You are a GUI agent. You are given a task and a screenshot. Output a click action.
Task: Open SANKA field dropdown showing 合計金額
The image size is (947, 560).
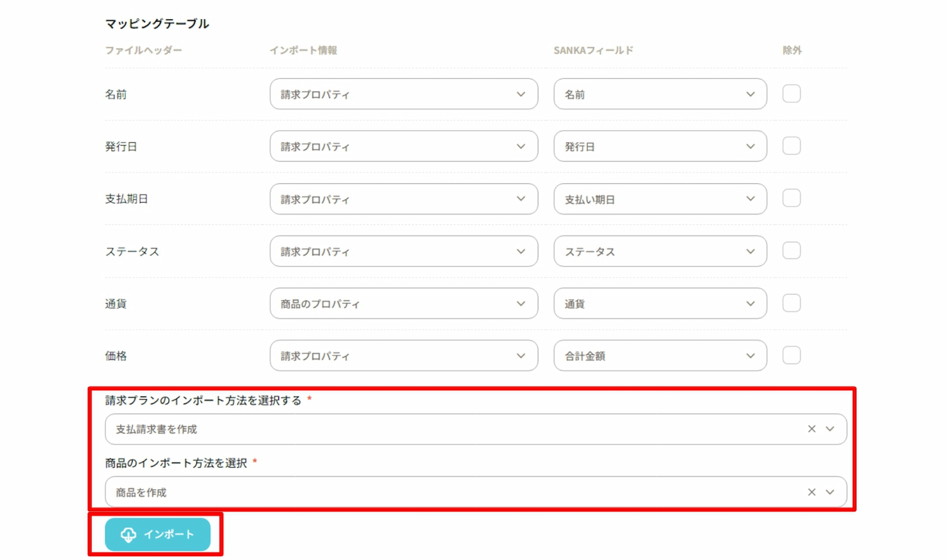click(x=660, y=356)
